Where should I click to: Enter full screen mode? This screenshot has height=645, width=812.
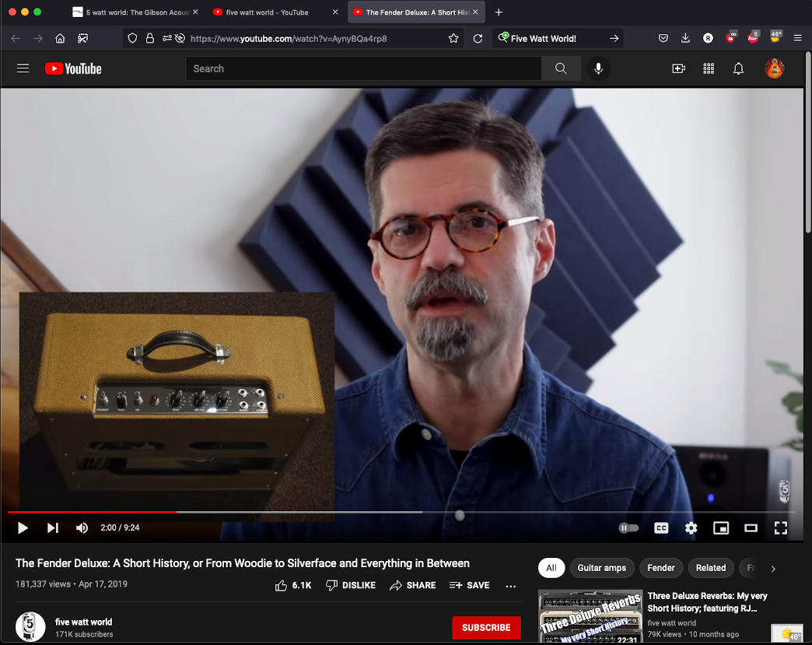click(x=780, y=528)
